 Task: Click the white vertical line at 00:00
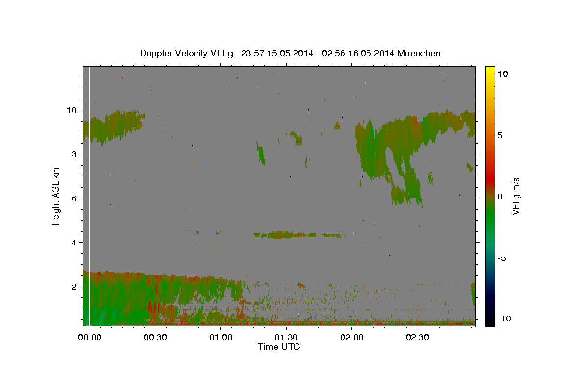(90, 196)
